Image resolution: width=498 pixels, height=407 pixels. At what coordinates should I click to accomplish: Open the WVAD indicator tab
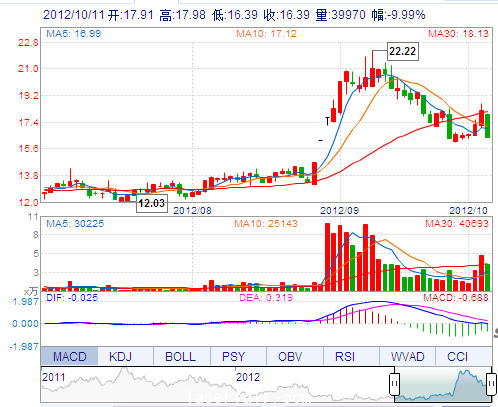pyautogui.click(x=408, y=356)
